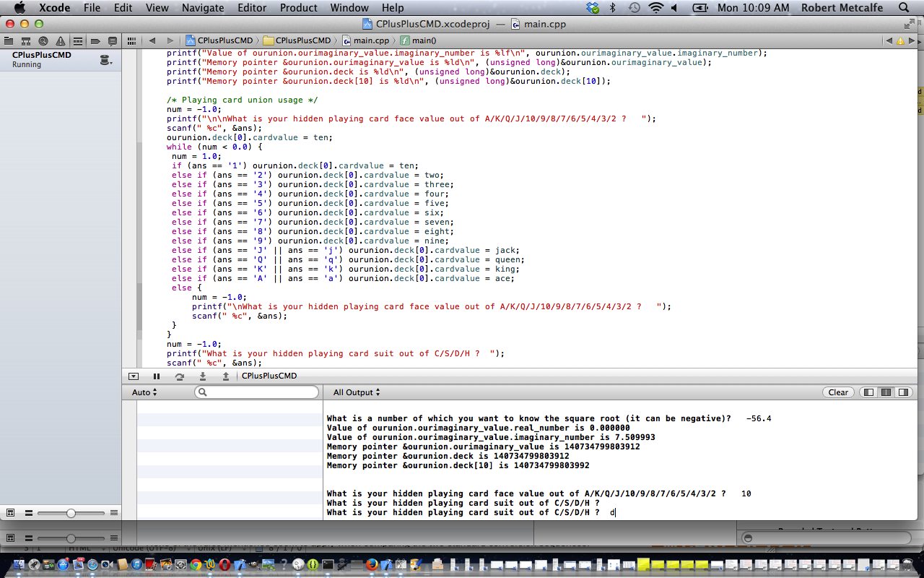The height and width of the screenshot is (578, 924).
Task: Open the Issue navigator warning icon
Action: (x=61, y=40)
